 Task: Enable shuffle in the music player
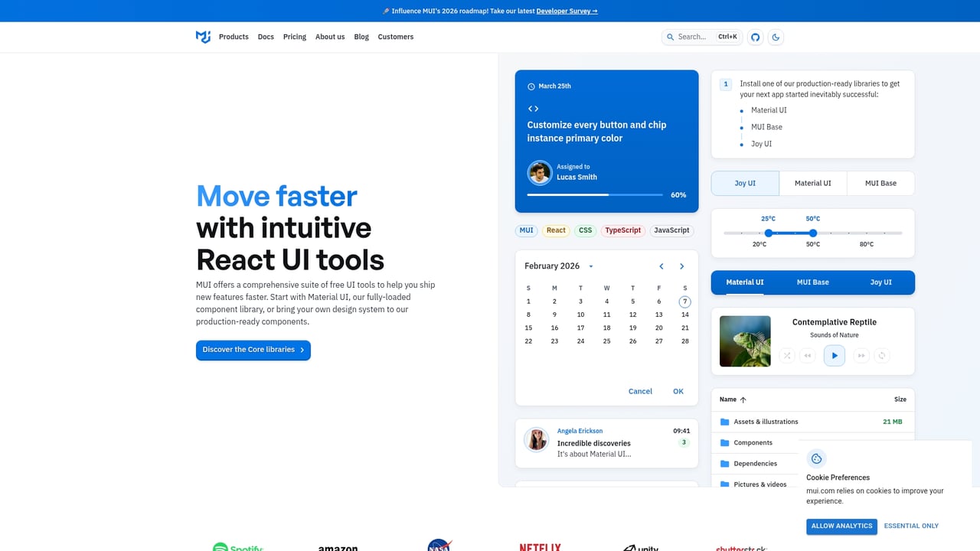[787, 355]
